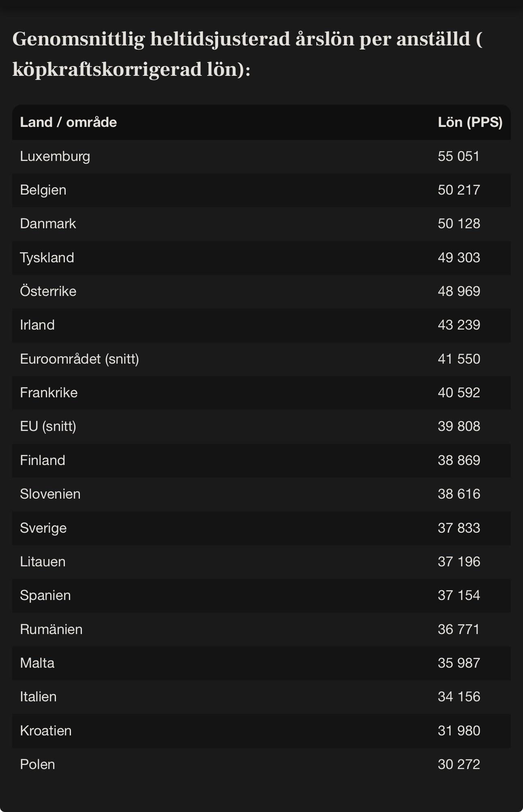
Task: Click the Sverige row label
Action: pos(43,528)
